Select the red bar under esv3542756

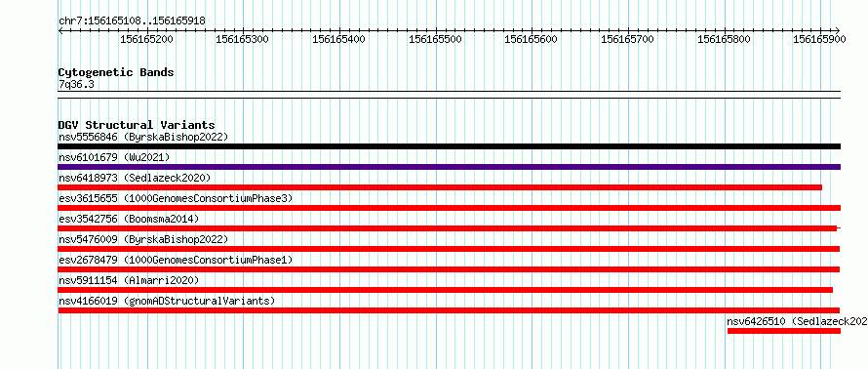448,228
